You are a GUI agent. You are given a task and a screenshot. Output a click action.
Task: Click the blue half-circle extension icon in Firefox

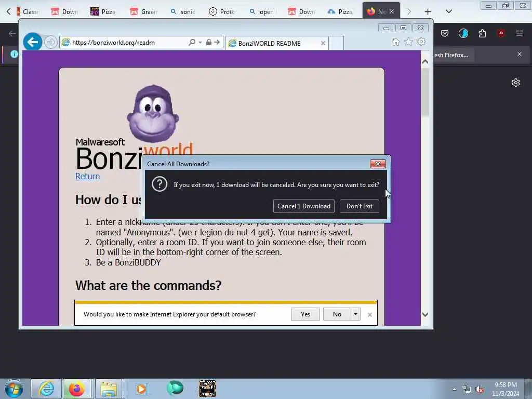[x=463, y=33]
